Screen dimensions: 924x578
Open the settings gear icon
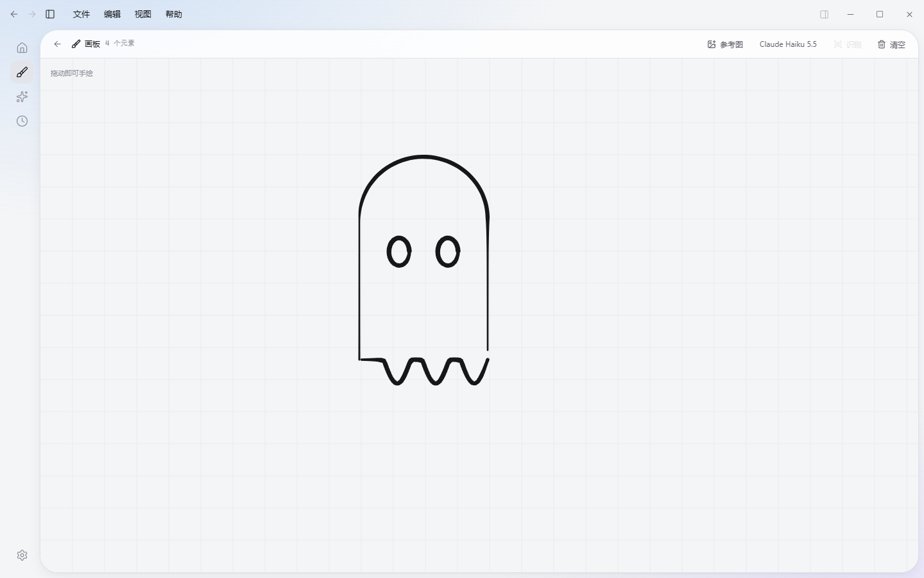pos(22,555)
